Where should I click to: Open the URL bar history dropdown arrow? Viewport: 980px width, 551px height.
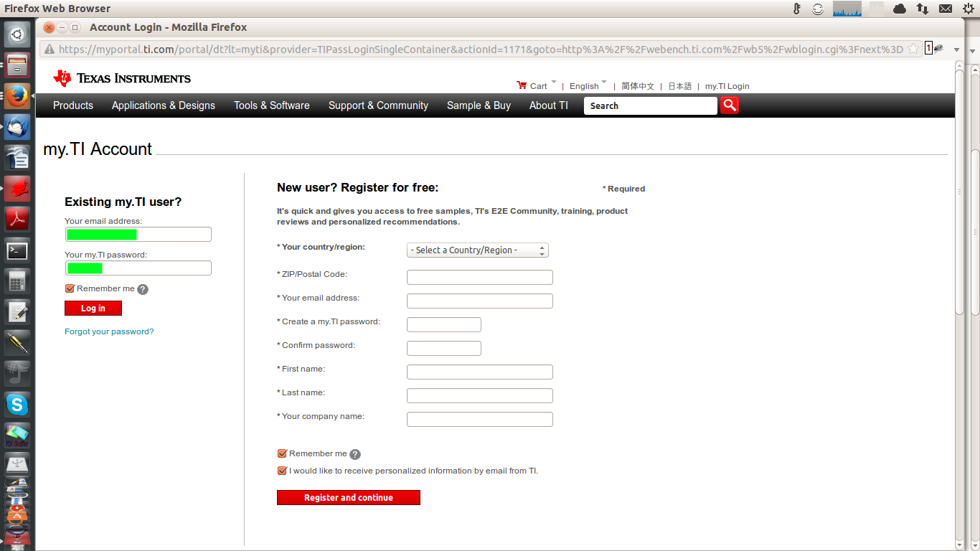(956, 50)
